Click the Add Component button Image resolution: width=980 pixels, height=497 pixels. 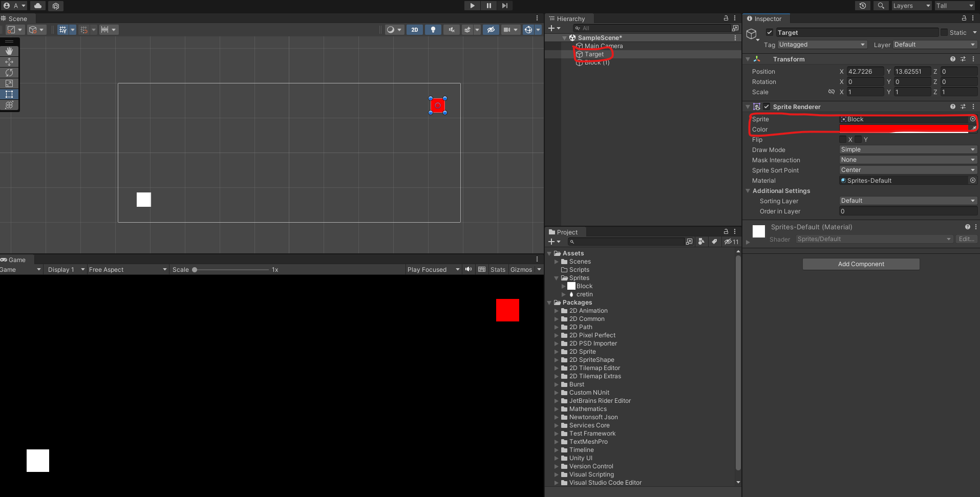tap(861, 264)
